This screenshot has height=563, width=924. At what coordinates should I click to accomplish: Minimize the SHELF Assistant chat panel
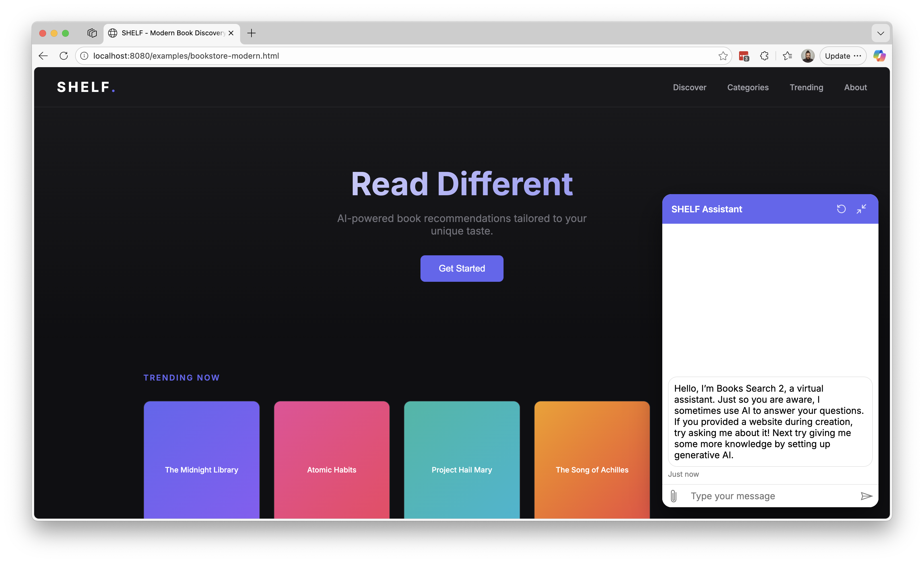click(861, 209)
